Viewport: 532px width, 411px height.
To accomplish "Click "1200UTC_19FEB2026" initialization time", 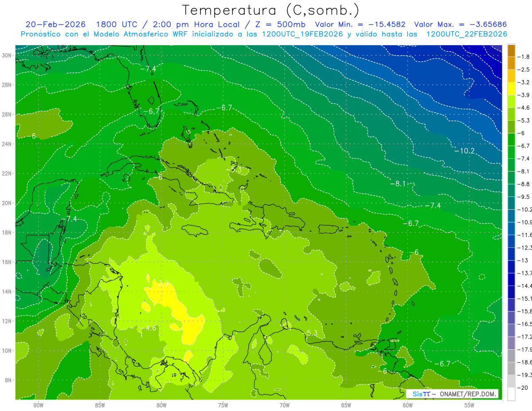I will tap(303, 34).
